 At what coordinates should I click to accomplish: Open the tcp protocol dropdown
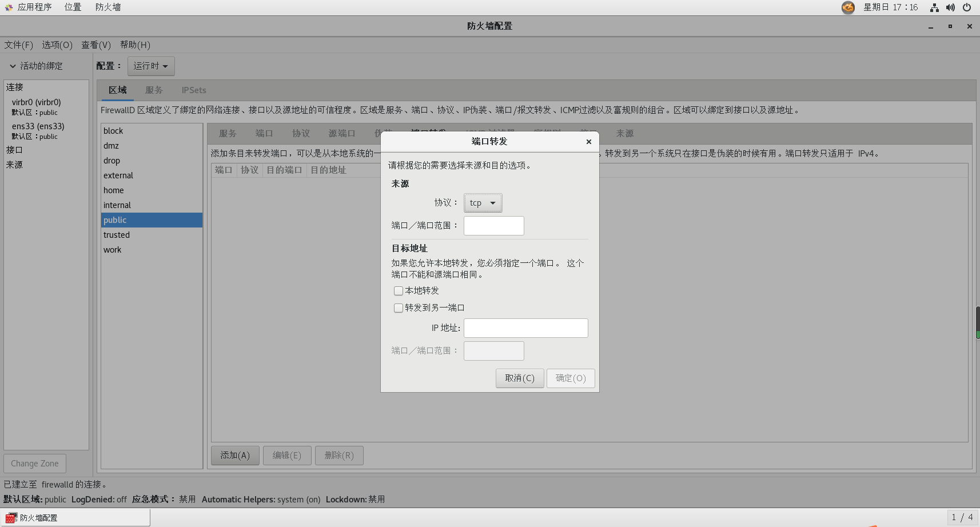coord(483,203)
